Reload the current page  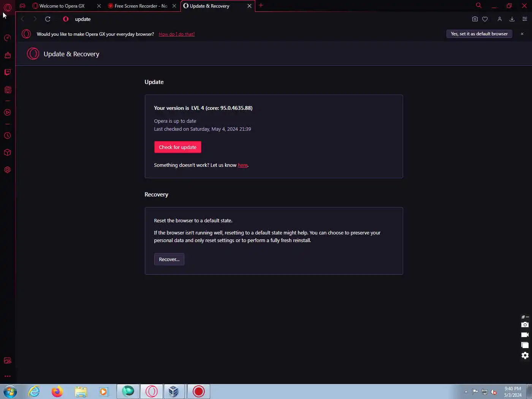pyautogui.click(x=48, y=19)
